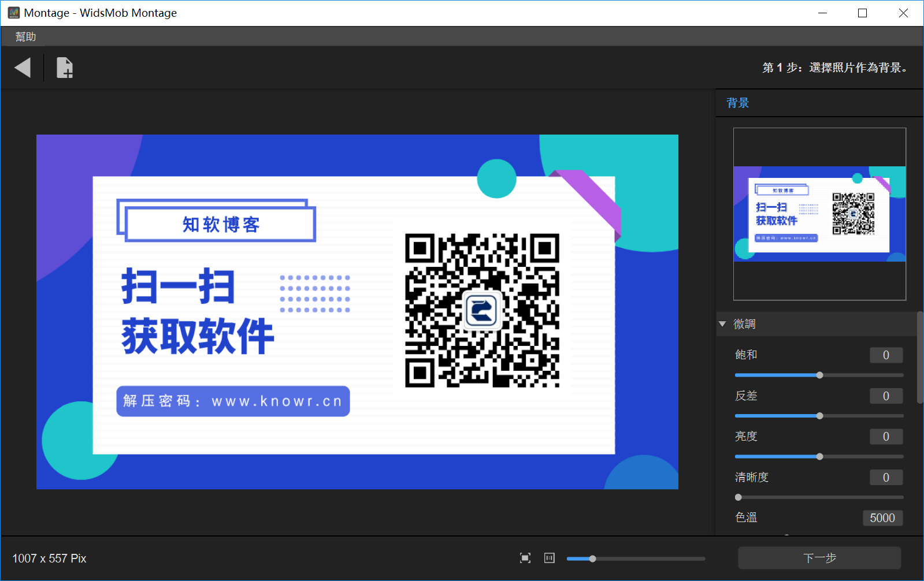Click the 1007 x 557 Pix size text
The image size is (924, 581).
click(49, 558)
